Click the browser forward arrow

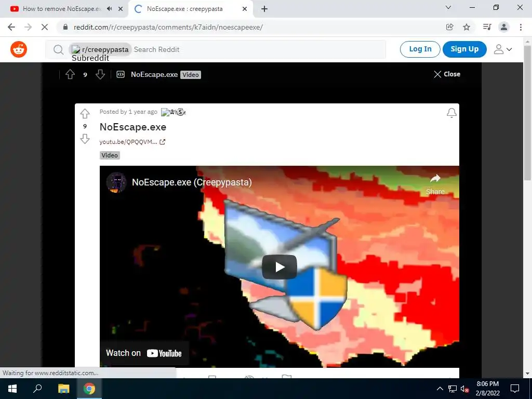28,27
